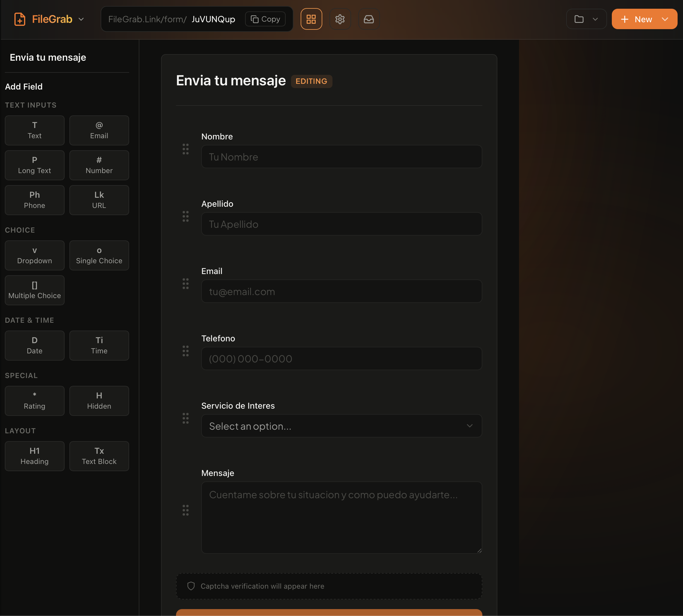Add a Long Text field
The width and height of the screenshot is (683, 616).
pos(35,165)
